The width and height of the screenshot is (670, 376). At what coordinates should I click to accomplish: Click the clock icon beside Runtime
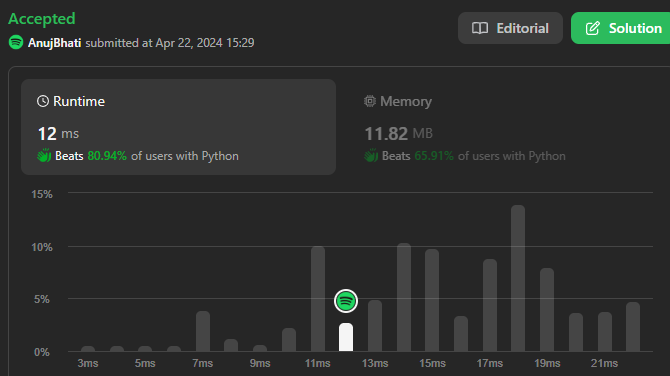coord(43,101)
